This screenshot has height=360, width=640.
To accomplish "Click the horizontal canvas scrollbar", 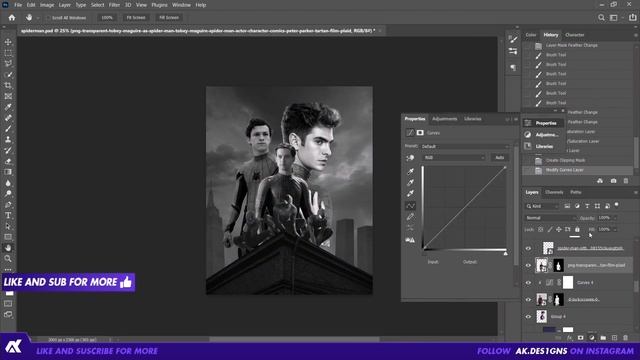I will coord(294,339).
